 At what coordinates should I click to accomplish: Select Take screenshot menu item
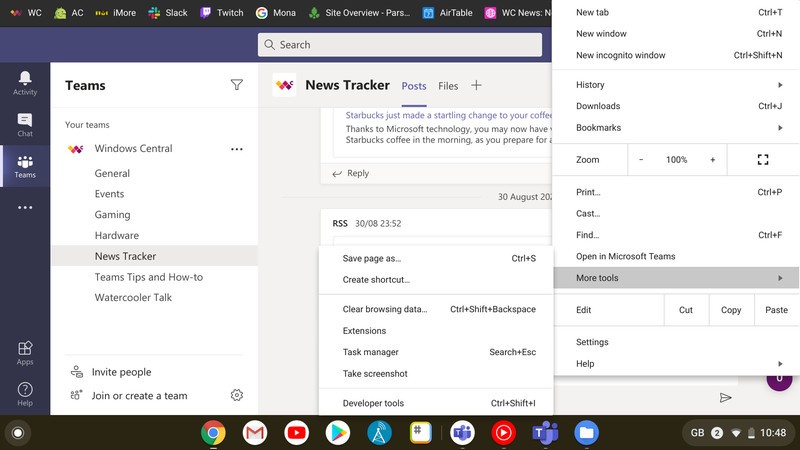pyautogui.click(x=436, y=373)
